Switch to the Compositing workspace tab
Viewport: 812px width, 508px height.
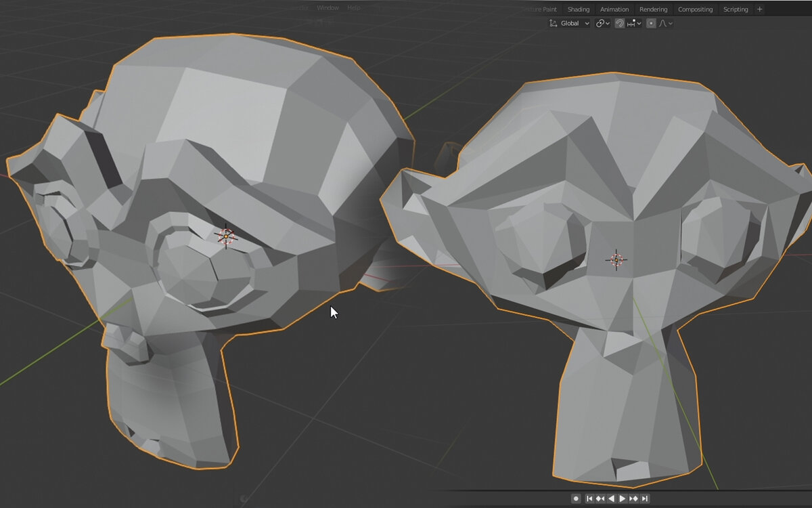(695, 9)
